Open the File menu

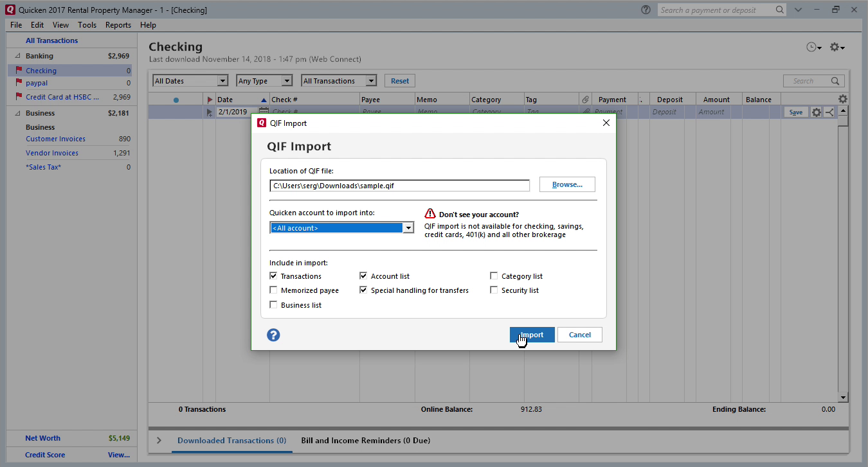coord(16,25)
